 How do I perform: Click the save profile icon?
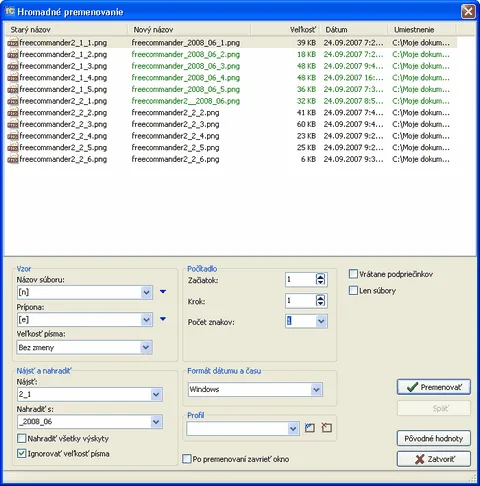tap(310, 428)
